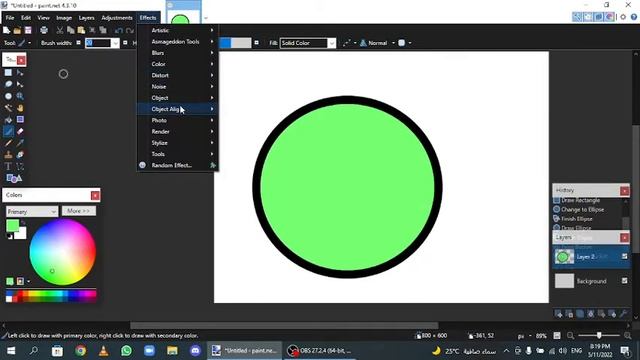
Task: Select the Lasso Select tool
Action: point(8,84)
